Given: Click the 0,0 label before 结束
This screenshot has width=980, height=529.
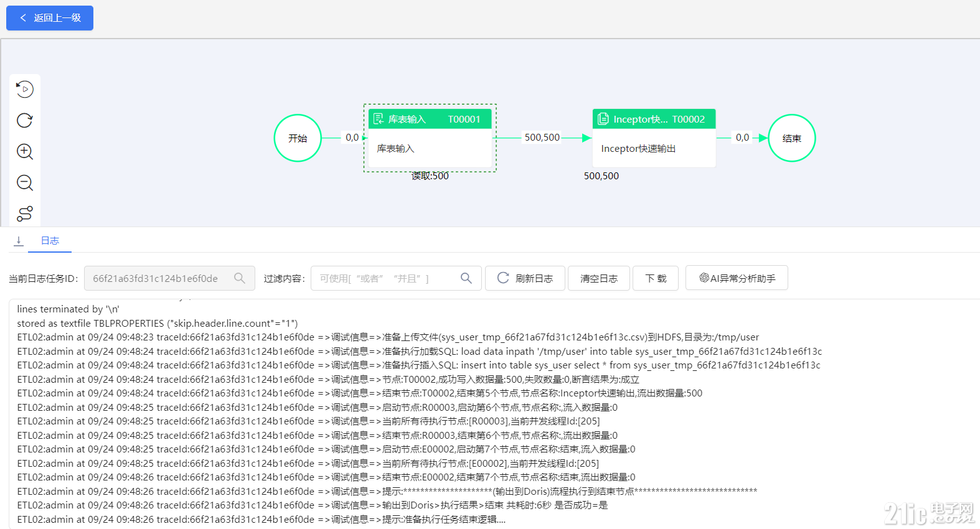Looking at the screenshot, I should 742,138.
